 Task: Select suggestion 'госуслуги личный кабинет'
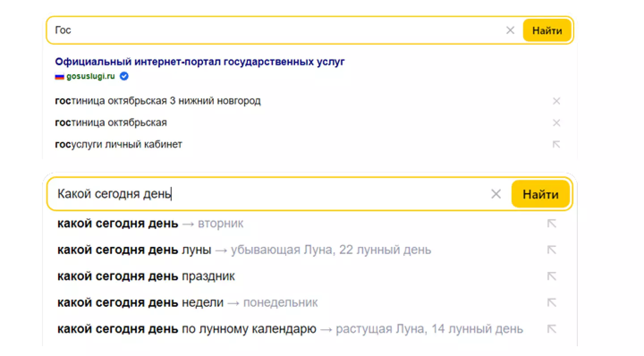click(x=119, y=144)
